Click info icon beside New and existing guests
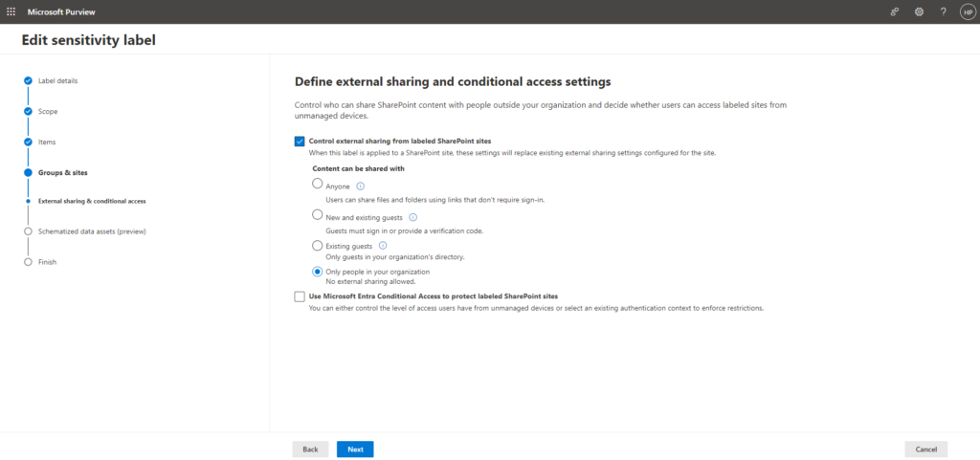The height and width of the screenshot is (460, 980). point(412,217)
